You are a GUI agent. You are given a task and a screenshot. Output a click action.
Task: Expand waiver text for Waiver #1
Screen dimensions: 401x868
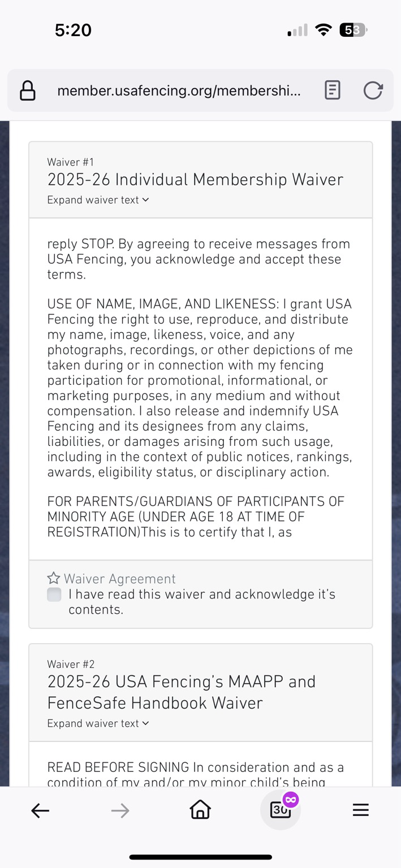click(x=98, y=199)
